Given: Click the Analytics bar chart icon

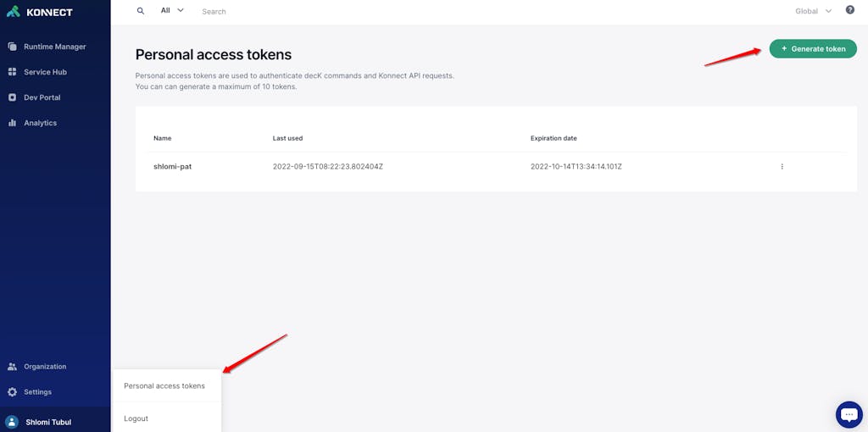Looking at the screenshot, I should click(13, 123).
